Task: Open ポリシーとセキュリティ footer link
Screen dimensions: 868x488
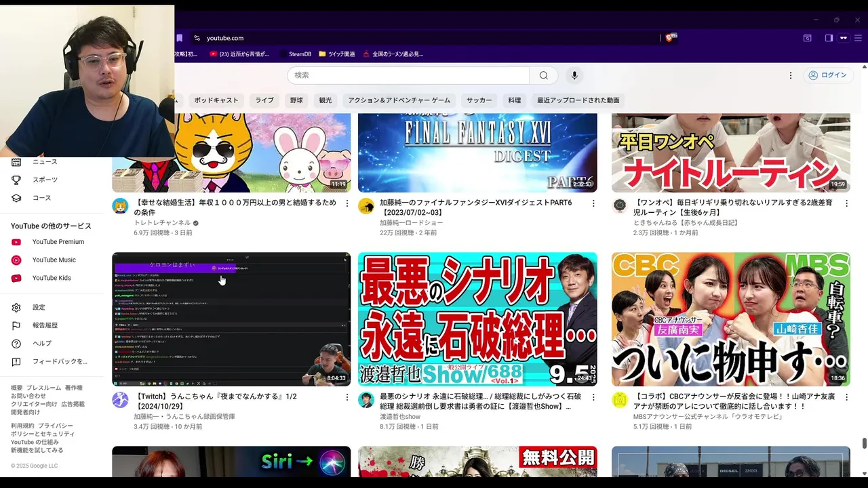Action: [43, 434]
